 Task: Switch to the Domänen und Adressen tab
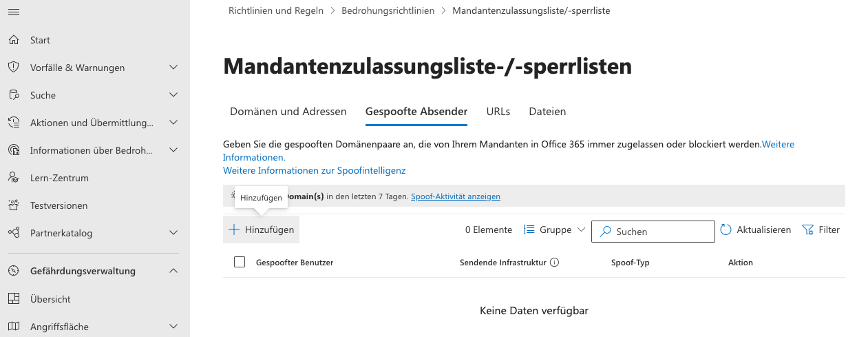[288, 111]
